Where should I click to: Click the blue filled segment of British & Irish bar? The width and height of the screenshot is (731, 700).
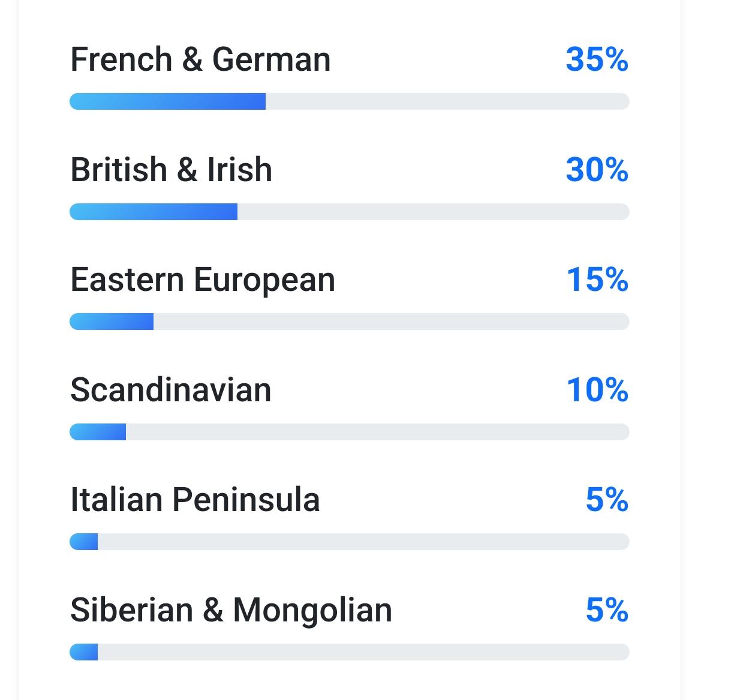[x=154, y=212]
